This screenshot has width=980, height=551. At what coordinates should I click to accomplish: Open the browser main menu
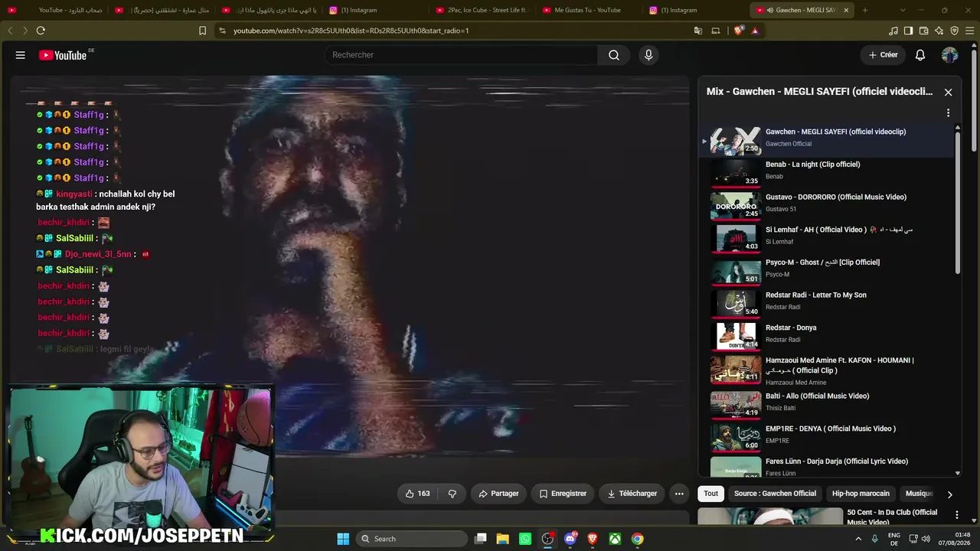tap(969, 31)
